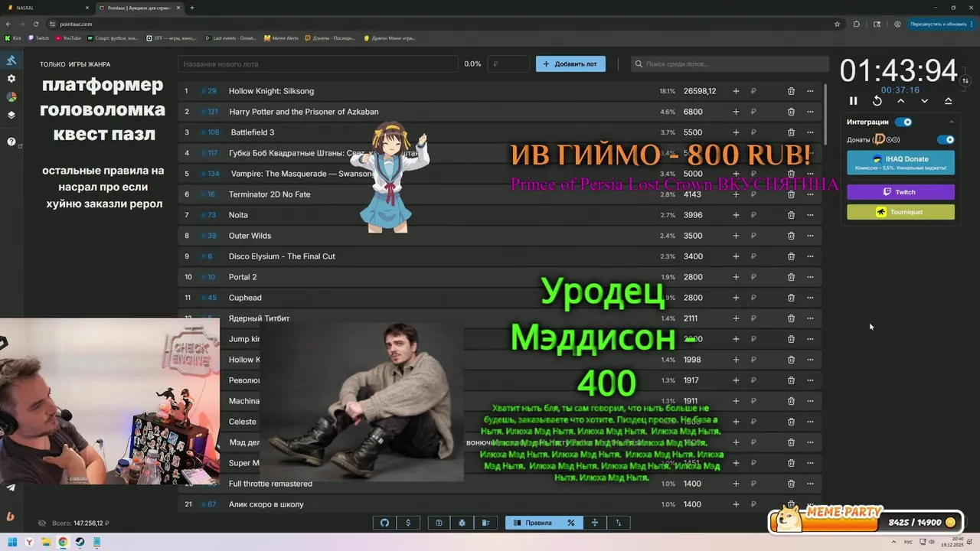This screenshot has height=551, width=980.
Task: Click the sort arrows icon in bottom toolbar
Action: pyautogui.click(x=619, y=523)
